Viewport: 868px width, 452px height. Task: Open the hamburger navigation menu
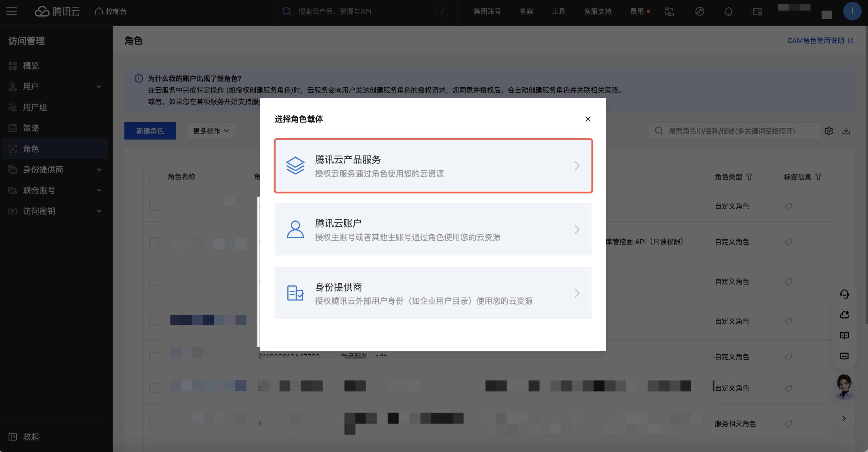click(x=12, y=11)
